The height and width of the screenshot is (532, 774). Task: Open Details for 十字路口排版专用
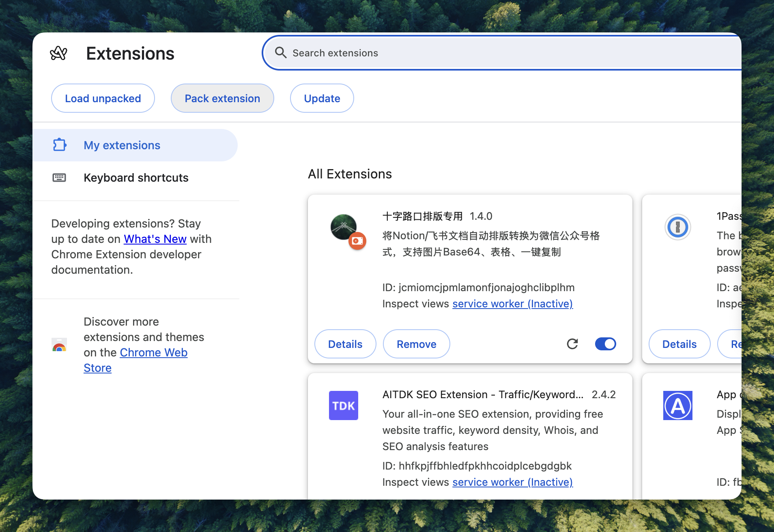[x=345, y=344]
